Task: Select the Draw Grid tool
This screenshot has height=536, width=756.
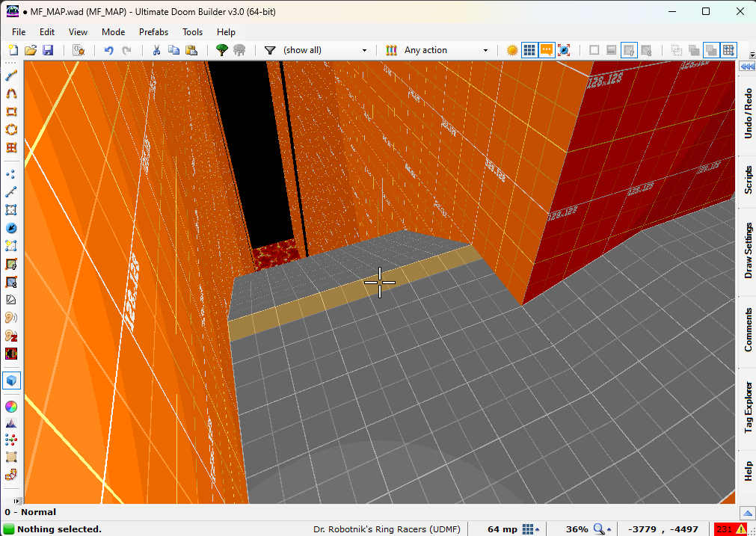Action: (11, 147)
